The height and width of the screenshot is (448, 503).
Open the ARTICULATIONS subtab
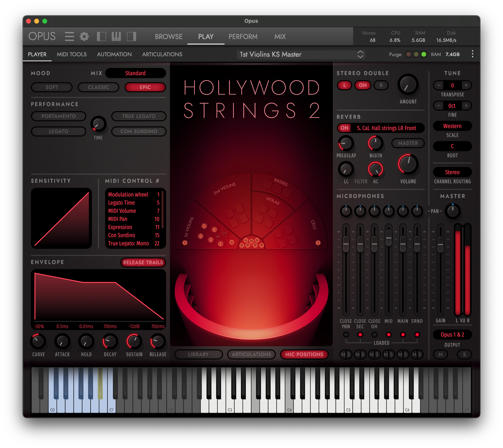tap(162, 54)
